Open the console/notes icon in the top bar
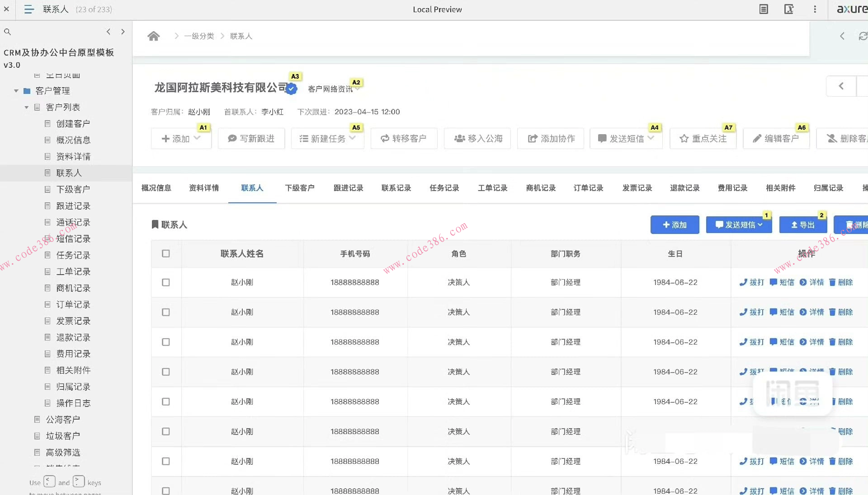868x495 pixels. point(764,9)
